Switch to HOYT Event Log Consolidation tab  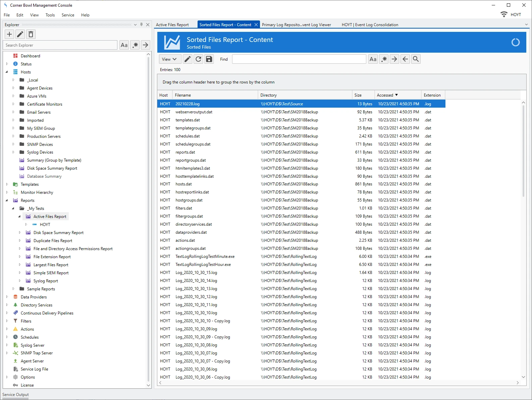click(370, 25)
